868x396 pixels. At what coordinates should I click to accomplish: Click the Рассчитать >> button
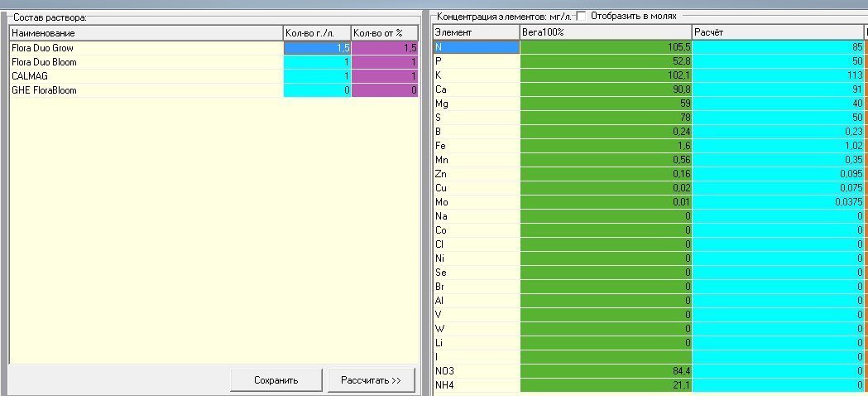click(x=371, y=380)
